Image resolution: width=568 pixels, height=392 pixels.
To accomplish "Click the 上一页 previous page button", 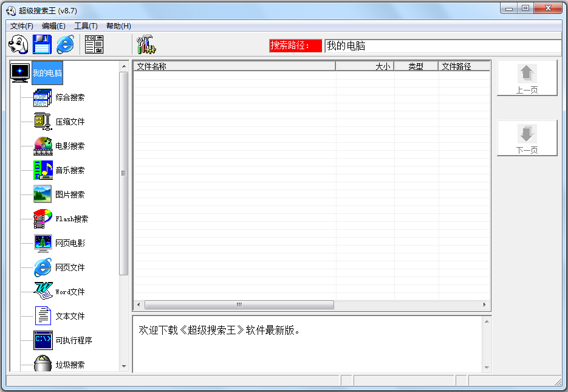I will coord(527,78).
